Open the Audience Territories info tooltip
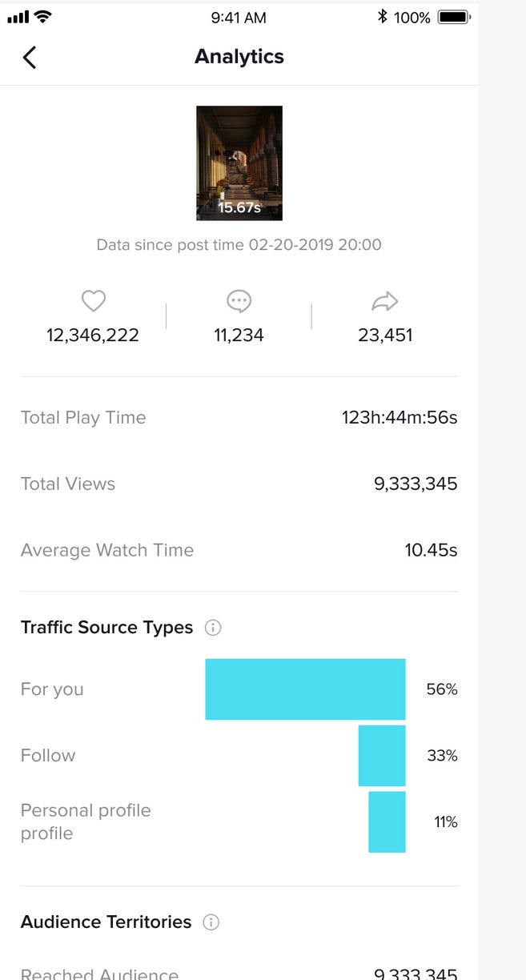Screen dimensions: 526x980 (210, 922)
